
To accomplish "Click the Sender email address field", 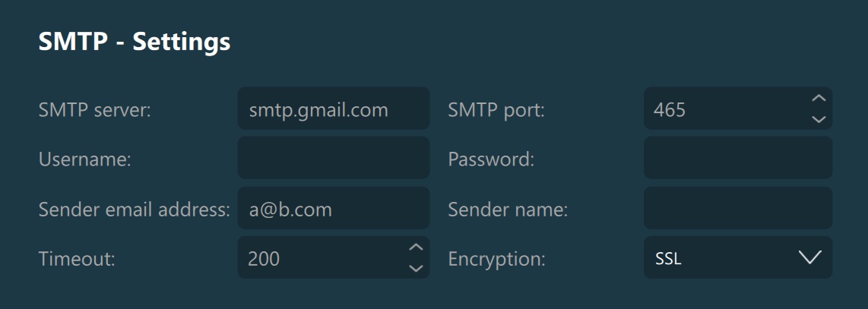I will point(333,209).
